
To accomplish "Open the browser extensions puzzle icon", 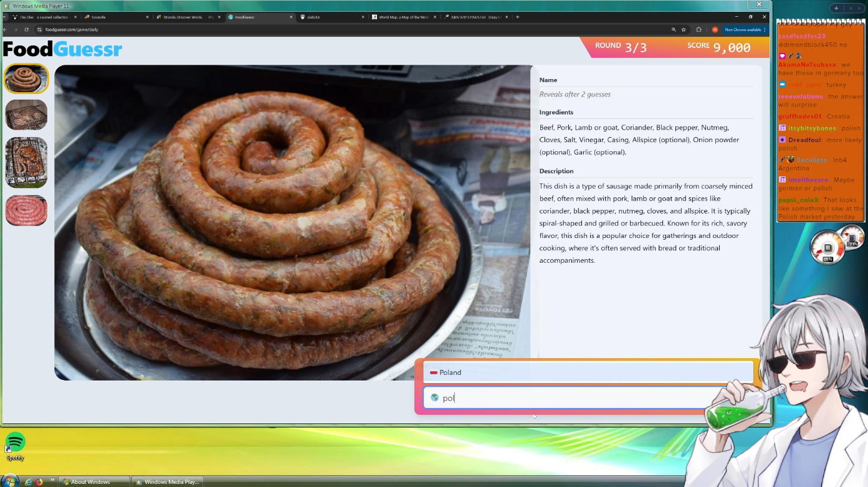I will pyautogui.click(x=699, y=29).
